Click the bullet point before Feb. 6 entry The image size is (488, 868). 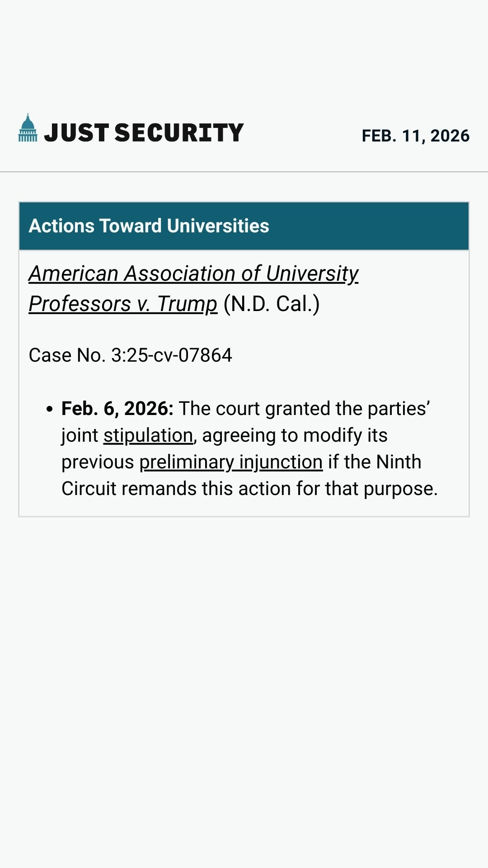coord(50,409)
